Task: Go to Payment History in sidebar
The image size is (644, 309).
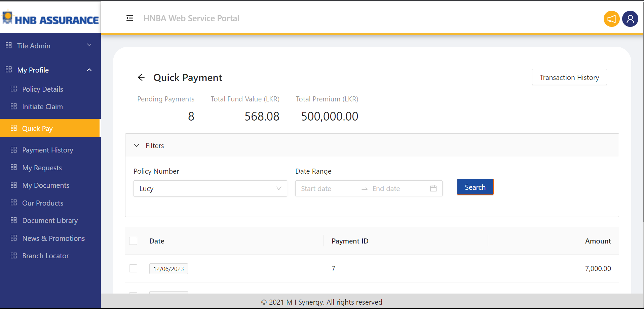Action: click(x=47, y=150)
